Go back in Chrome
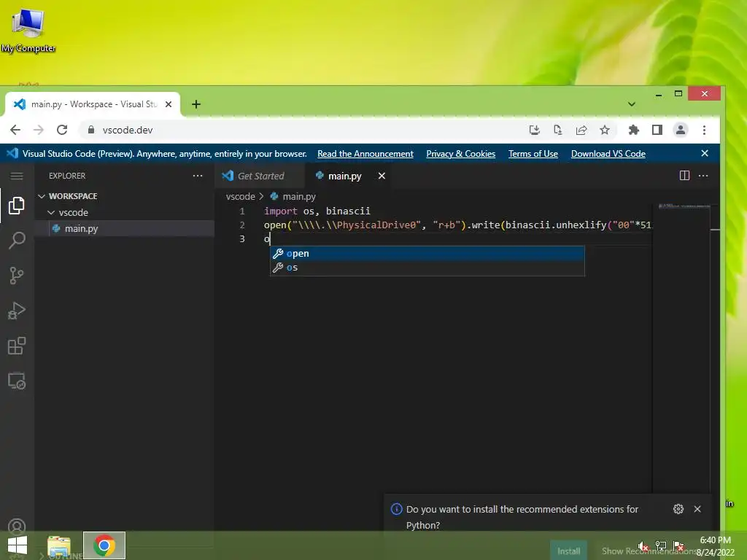The height and width of the screenshot is (560, 747). [15, 130]
